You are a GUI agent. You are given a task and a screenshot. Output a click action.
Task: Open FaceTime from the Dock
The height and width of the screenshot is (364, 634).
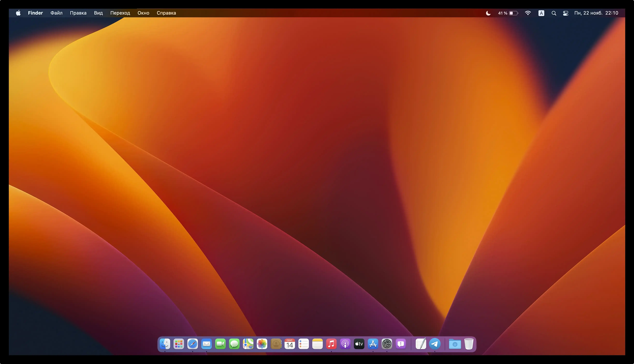tap(220, 344)
